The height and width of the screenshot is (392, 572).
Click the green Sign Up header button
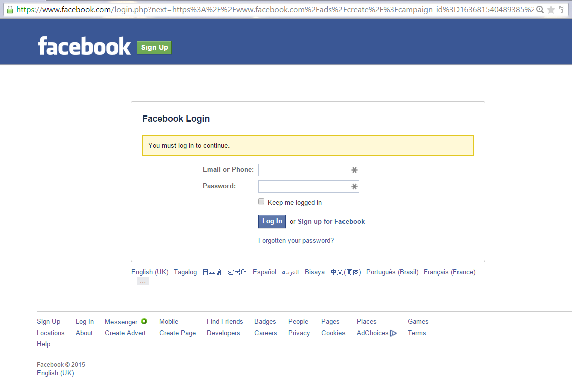(x=154, y=47)
